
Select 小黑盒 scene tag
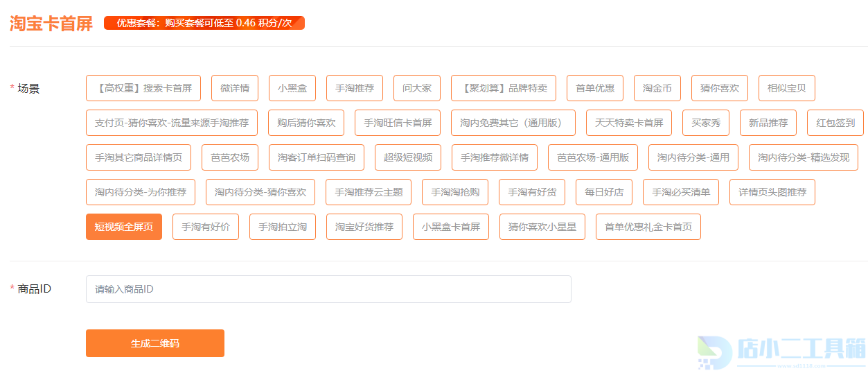click(292, 88)
